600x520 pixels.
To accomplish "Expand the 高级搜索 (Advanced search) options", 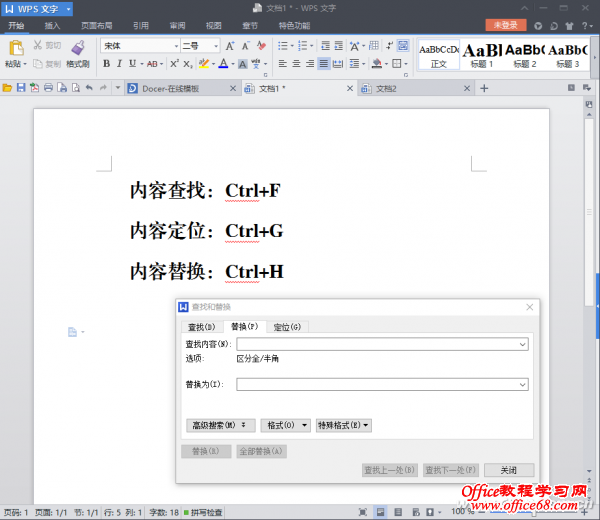I will (218, 425).
